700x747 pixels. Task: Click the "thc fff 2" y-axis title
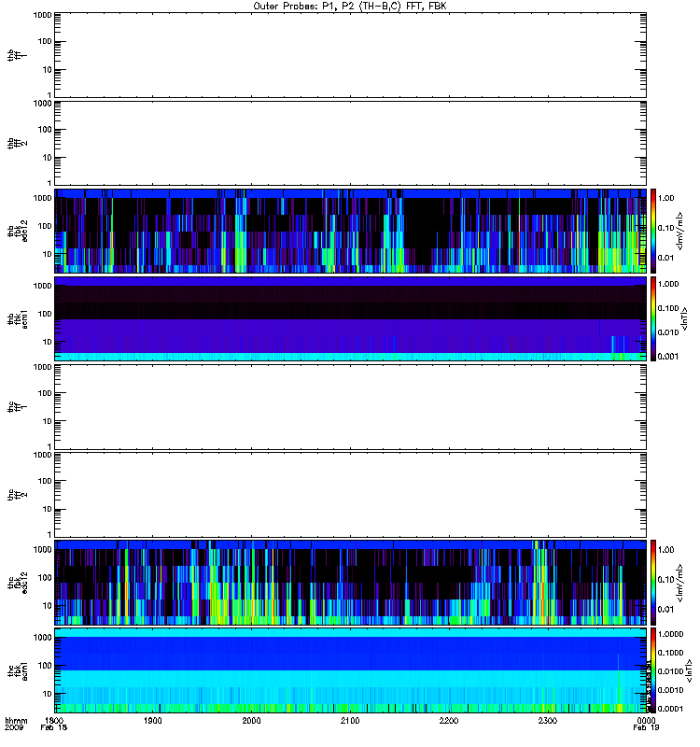pyautogui.click(x=17, y=495)
